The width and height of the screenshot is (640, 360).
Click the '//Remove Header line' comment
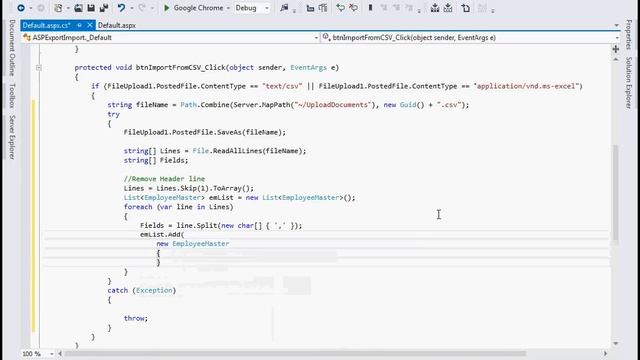(x=164, y=179)
